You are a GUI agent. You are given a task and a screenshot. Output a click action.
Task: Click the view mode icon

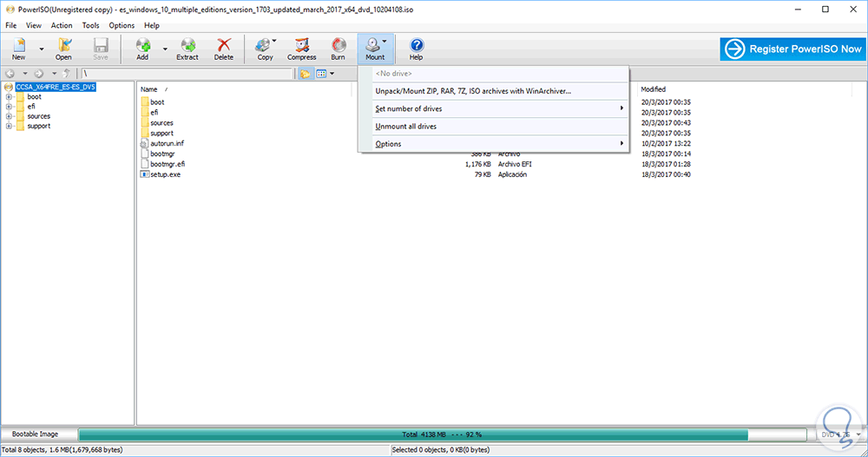pos(321,74)
